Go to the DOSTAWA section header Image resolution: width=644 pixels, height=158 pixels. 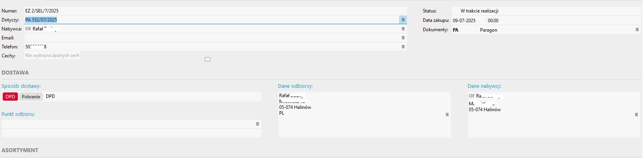[x=15, y=73]
